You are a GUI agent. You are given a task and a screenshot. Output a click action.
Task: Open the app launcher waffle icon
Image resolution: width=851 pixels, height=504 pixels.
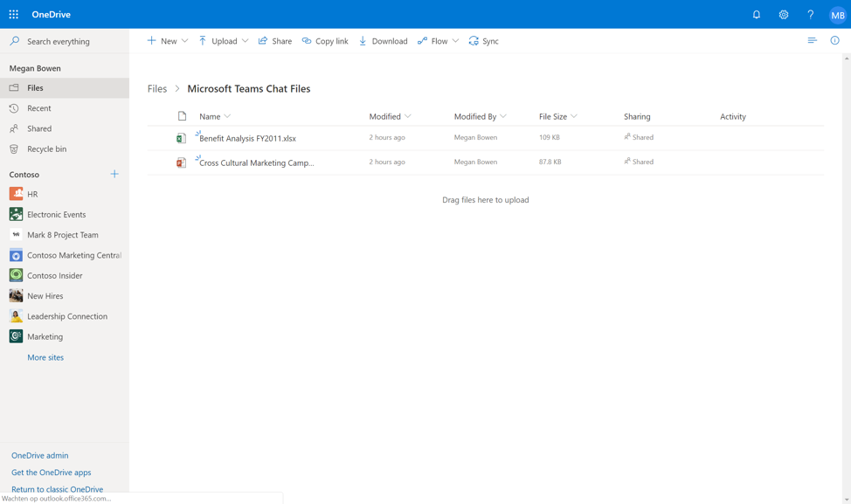pos(14,15)
